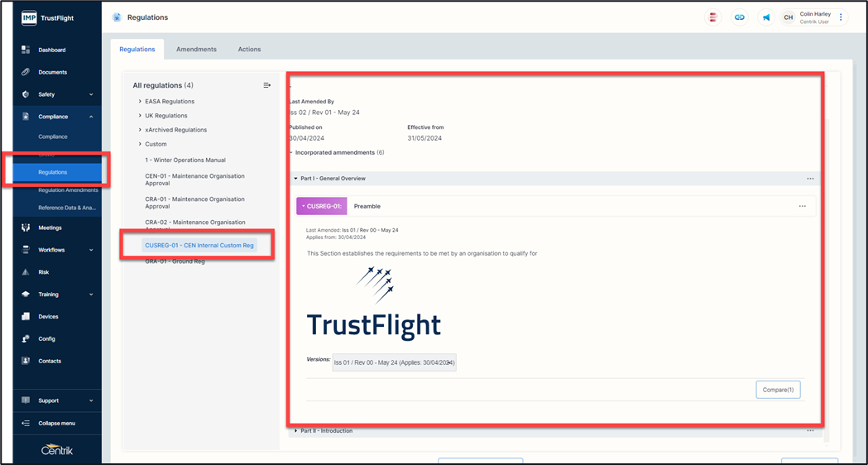Click the link chain icon in header
The height and width of the screenshot is (465, 868).
[739, 17]
